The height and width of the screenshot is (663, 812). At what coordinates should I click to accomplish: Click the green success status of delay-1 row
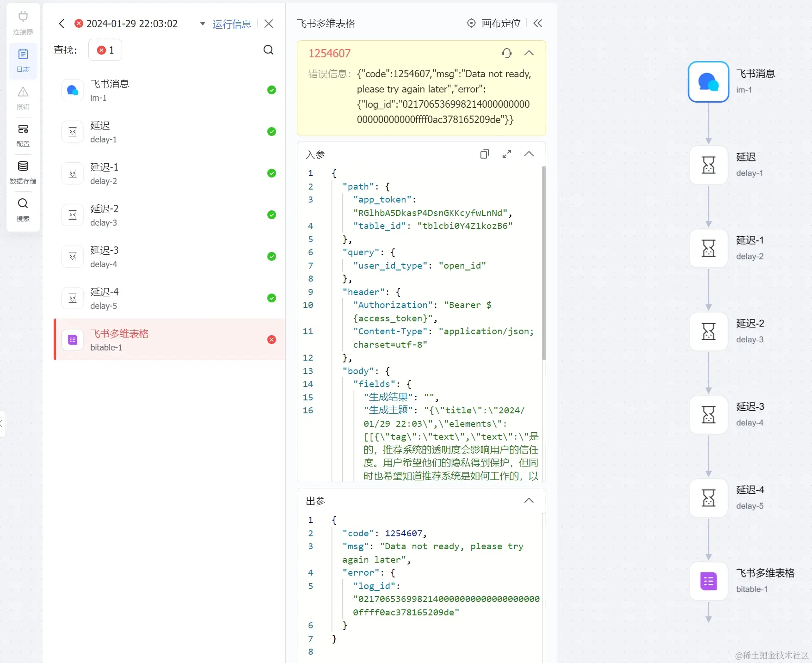(x=272, y=132)
